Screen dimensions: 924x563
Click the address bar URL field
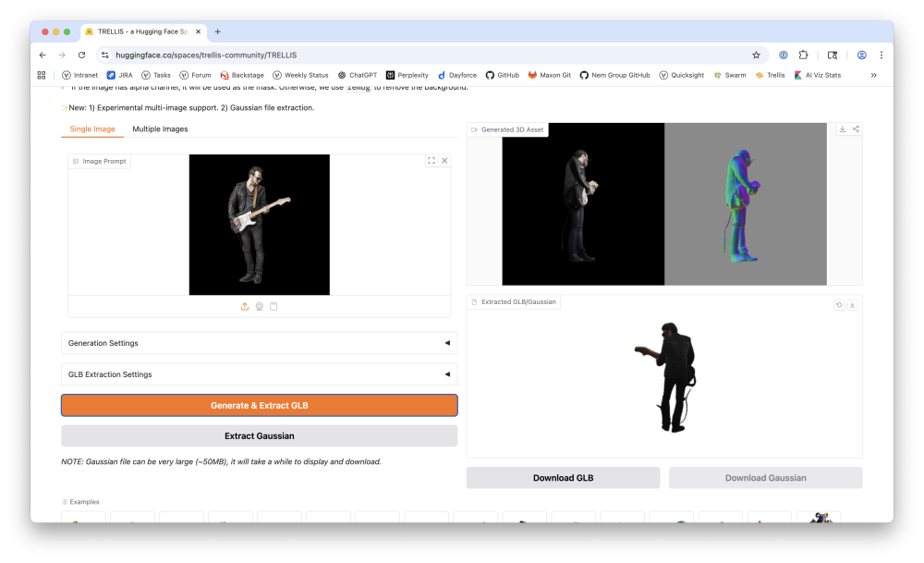tap(431, 55)
